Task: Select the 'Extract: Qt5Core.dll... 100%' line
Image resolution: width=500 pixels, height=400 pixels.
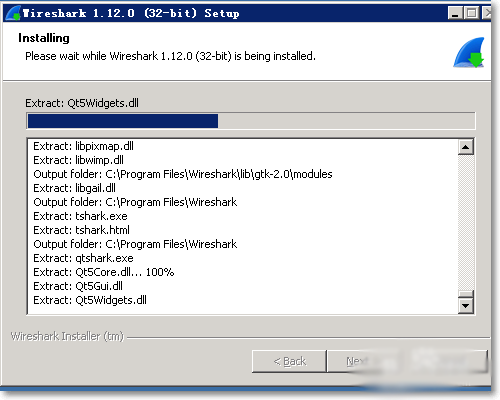Action: pyautogui.click(x=104, y=272)
